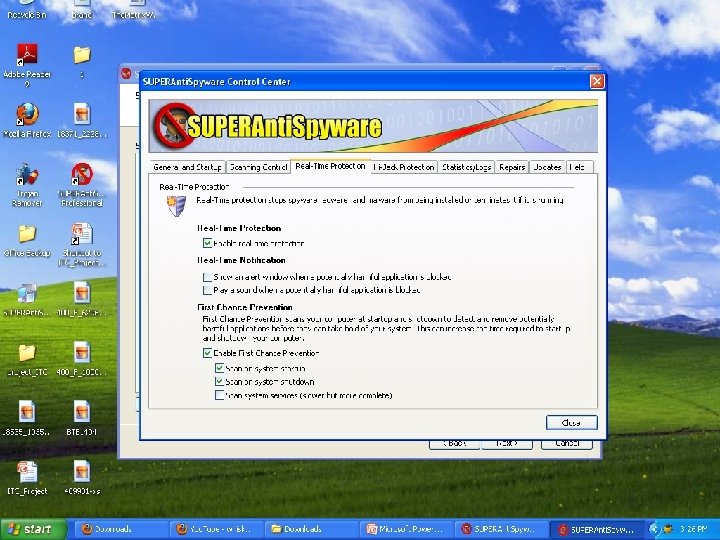Switch to Microsoft PowerPoint taskbar button
Image resolution: width=720 pixels, height=540 pixels.
coord(406,529)
